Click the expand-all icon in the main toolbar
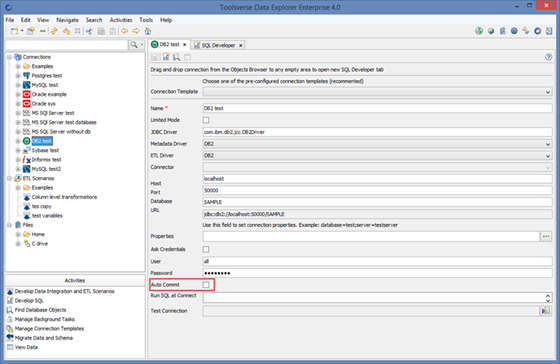The height and width of the screenshot is (364, 560). [x=78, y=31]
